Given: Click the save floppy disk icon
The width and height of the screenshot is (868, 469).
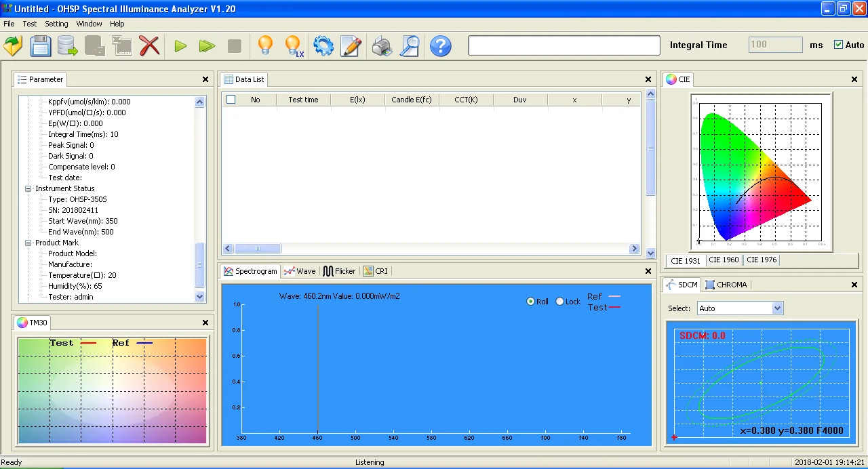Looking at the screenshot, I should click(40, 46).
